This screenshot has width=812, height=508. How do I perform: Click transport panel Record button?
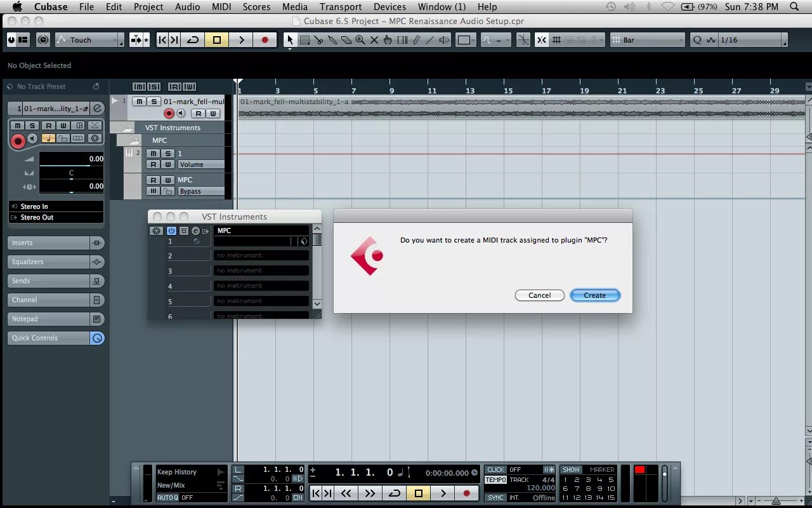click(467, 493)
